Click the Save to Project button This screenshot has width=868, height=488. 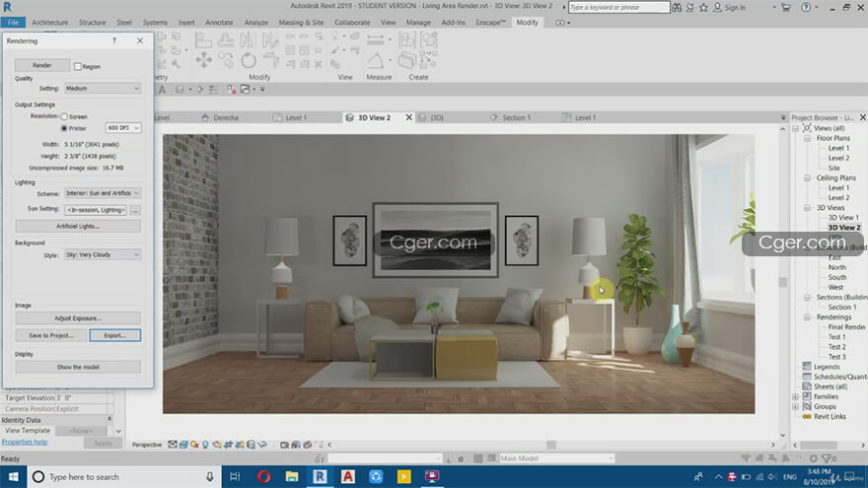51,335
